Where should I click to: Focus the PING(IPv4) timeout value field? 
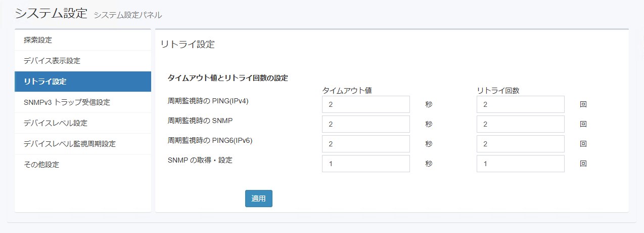click(365, 104)
